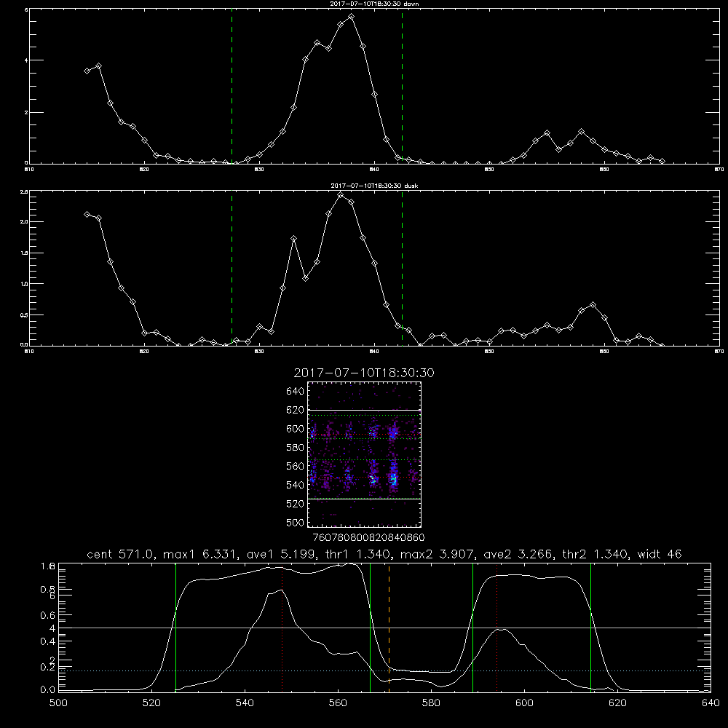728x728 pixels.
Task: Click the "560" label on bottom plot x-axis
Action: click(338, 703)
